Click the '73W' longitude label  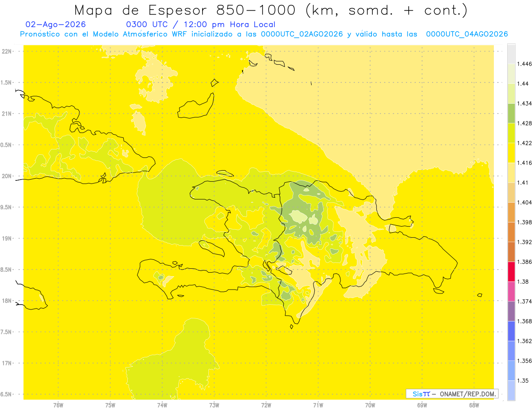[x=214, y=405]
